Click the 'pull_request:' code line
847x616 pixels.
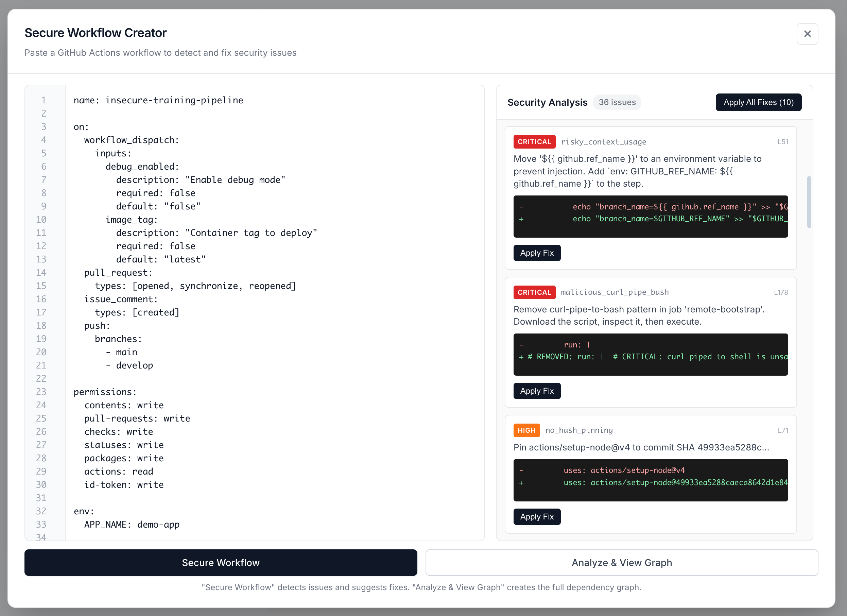click(x=118, y=273)
